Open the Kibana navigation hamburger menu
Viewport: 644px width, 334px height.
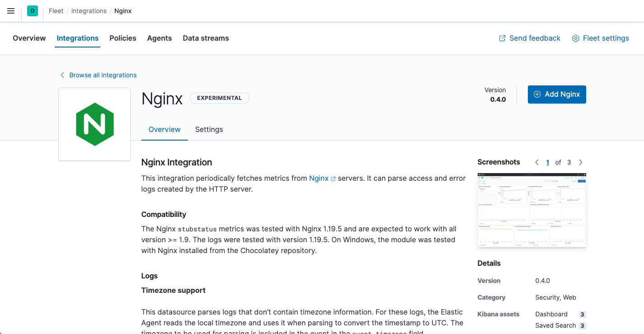coord(11,11)
